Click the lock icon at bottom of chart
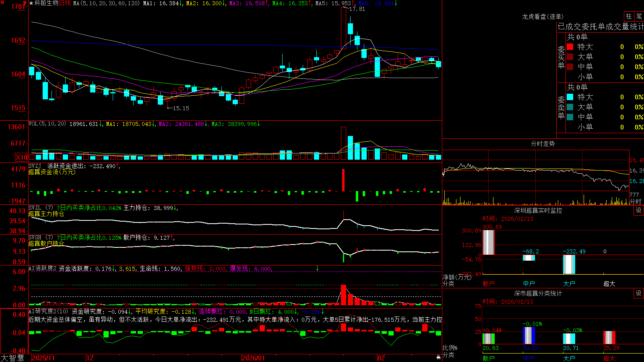Screen dimensions: 644x362 pyautogui.click(x=438, y=357)
